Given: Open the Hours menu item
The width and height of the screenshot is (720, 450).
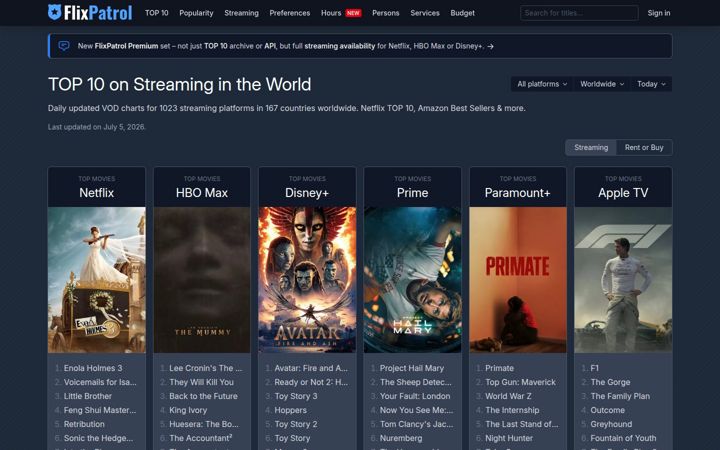Looking at the screenshot, I should tap(331, 13).
